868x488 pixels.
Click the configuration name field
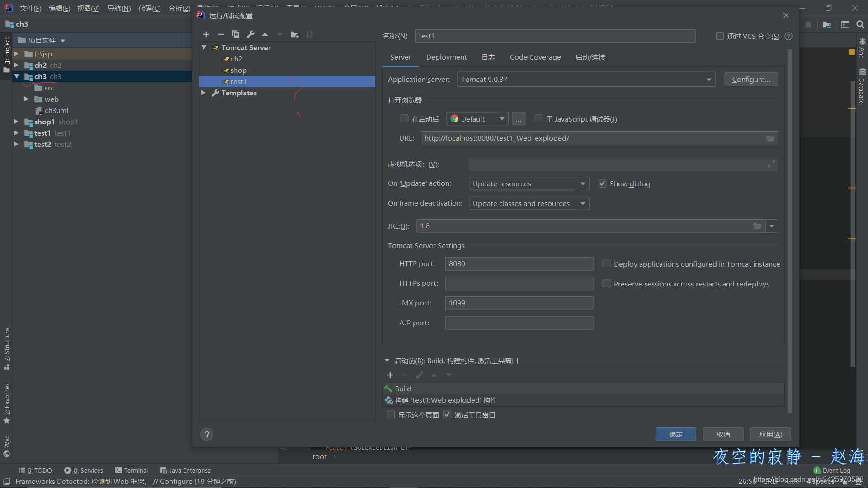555,36
